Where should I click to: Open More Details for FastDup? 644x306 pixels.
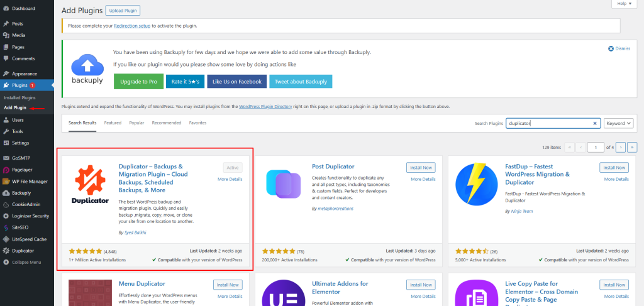616,179
